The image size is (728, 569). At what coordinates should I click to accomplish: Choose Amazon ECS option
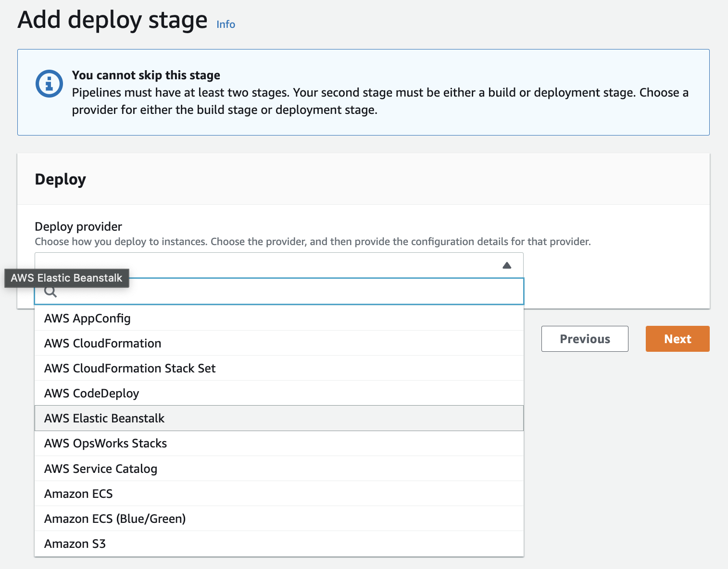279,494
